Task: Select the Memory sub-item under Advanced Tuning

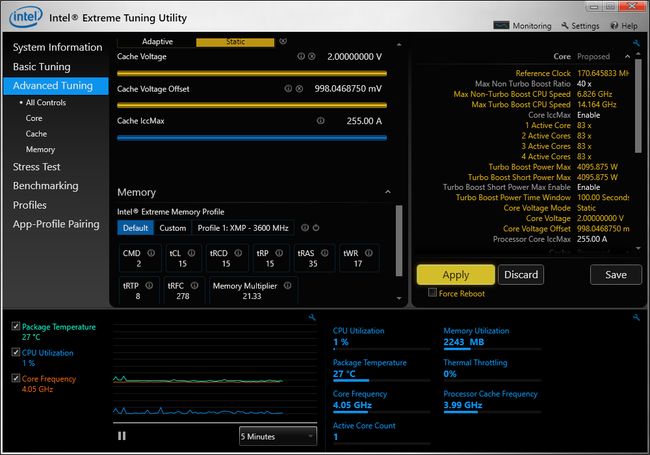Action: pos(40,149)
